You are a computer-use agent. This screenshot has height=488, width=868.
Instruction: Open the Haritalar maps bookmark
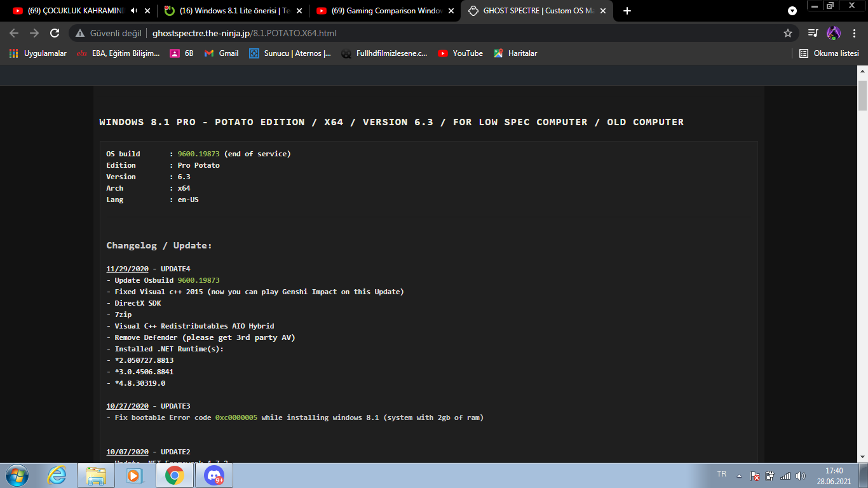pos(515,53)
